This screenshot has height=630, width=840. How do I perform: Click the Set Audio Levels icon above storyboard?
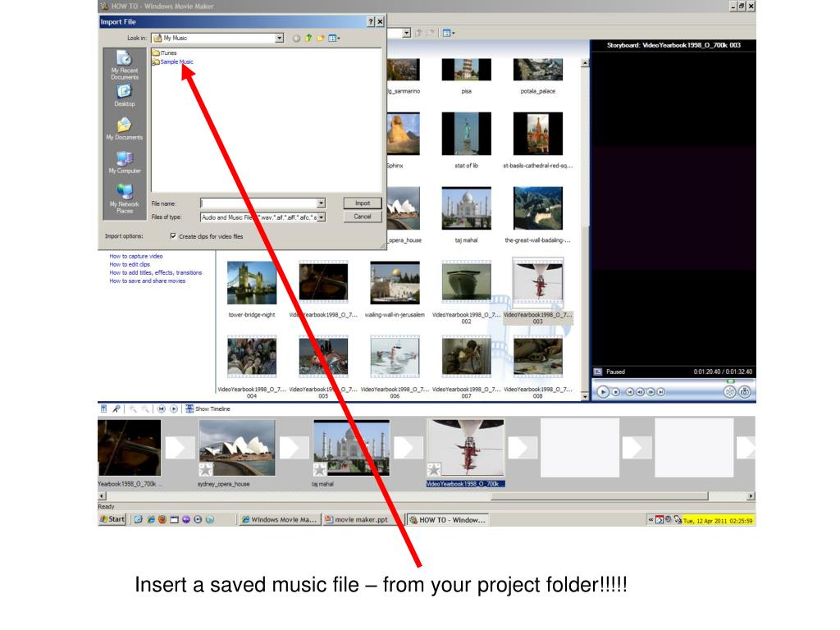[x=104, y=409]
